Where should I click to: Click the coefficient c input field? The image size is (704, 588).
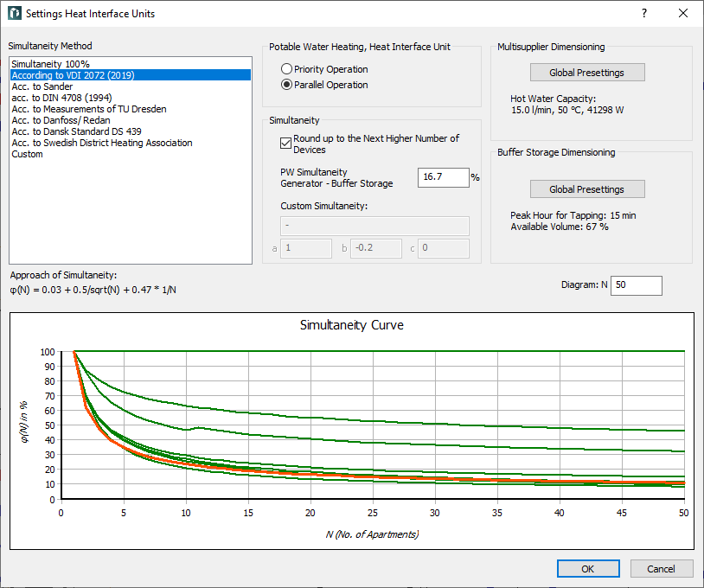click(443, 248)
